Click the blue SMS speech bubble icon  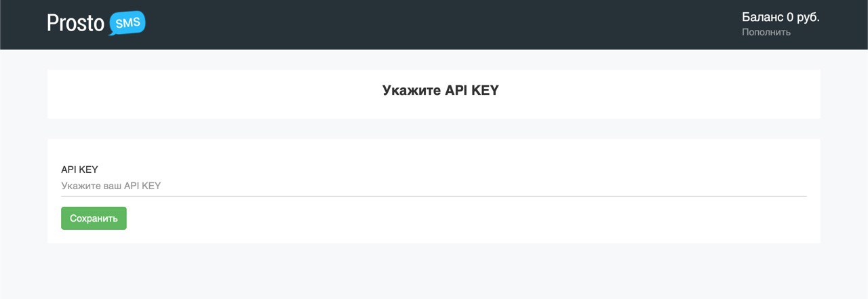point(127,23)
